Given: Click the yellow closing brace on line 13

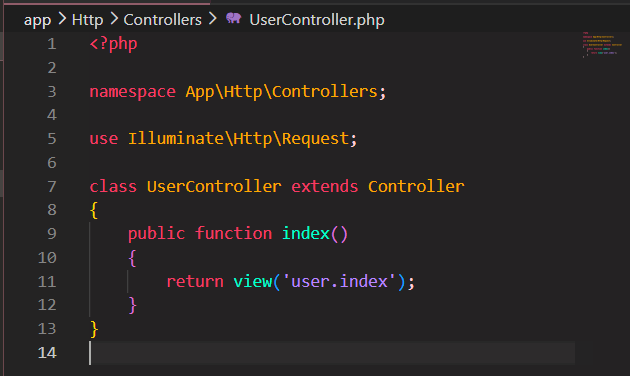Looking at the screenshot, I should 94,329.
